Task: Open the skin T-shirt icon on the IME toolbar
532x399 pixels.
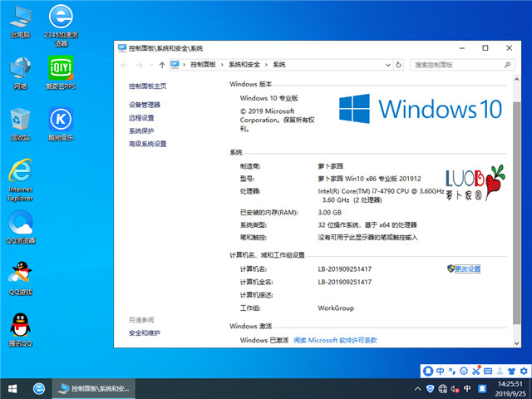Action: coord(512,372)
